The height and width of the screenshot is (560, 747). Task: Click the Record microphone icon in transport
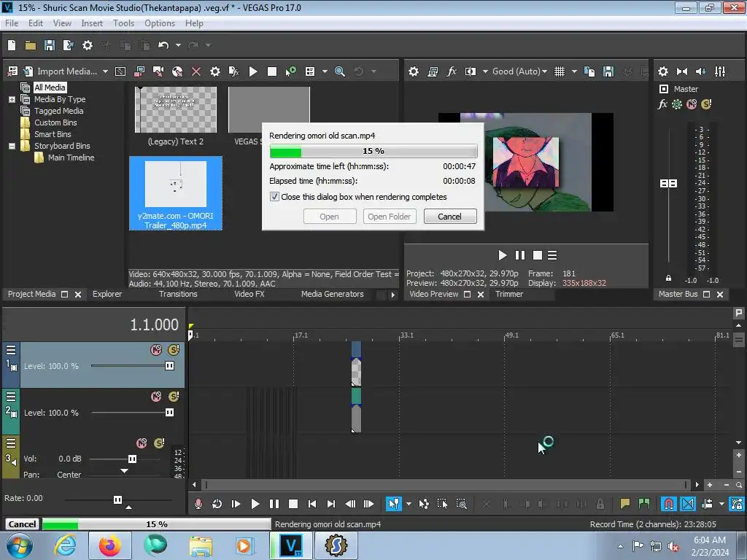point(198,504)
